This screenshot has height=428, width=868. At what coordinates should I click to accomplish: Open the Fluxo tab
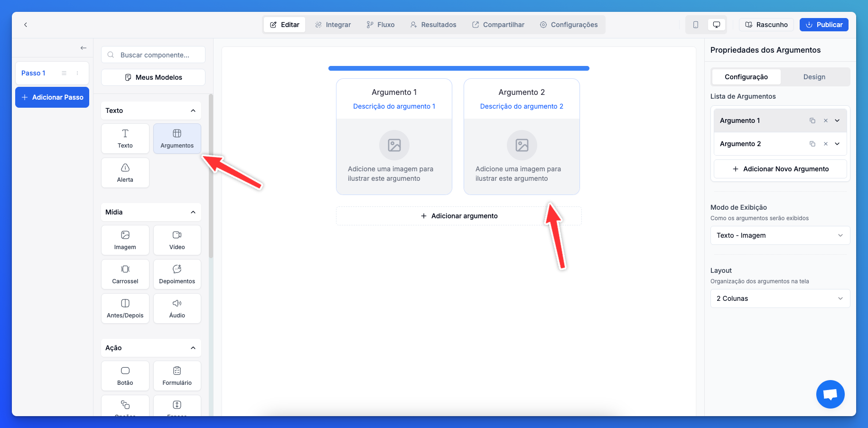381,25
